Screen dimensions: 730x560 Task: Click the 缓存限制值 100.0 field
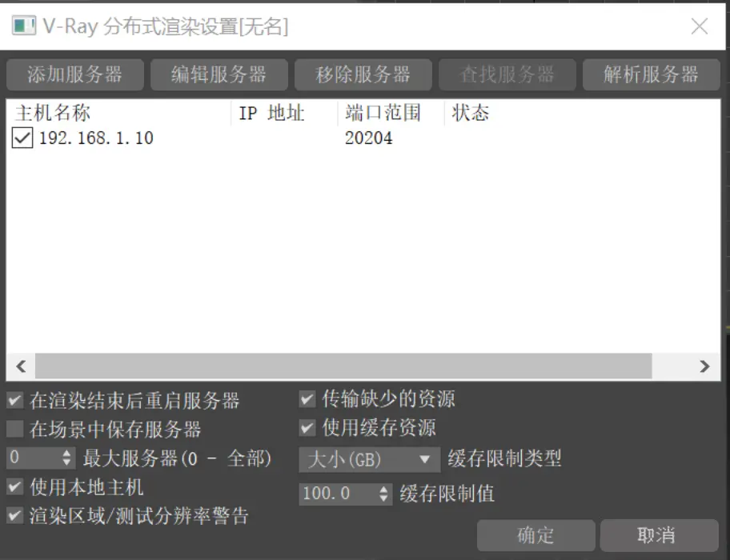point(339,494)
